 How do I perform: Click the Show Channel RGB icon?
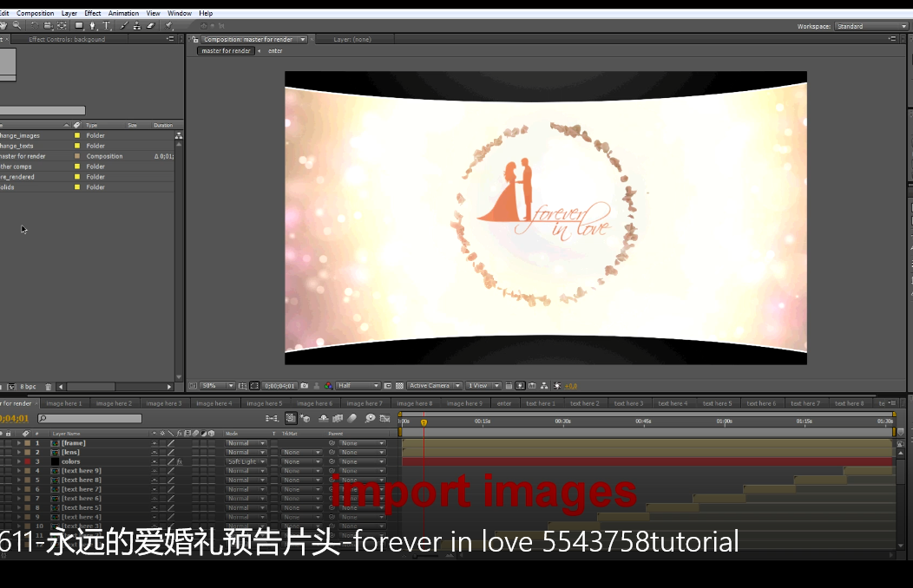click(328, 386)
